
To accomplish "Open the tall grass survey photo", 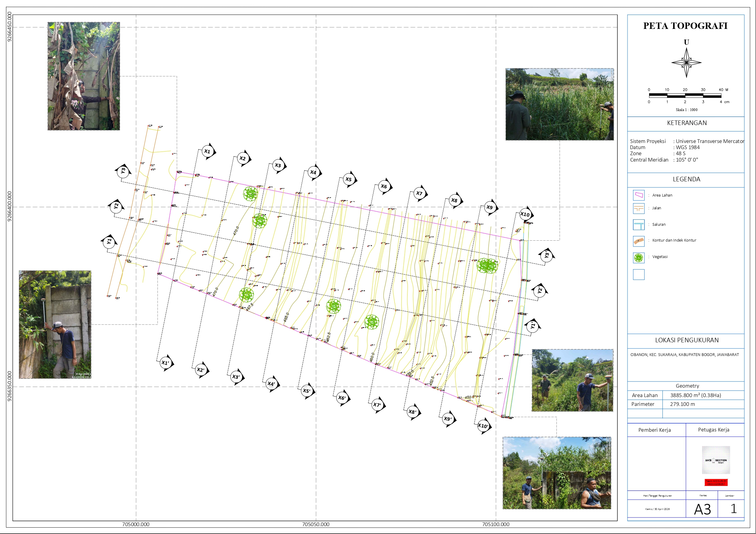I will pyautogui.click(x=560, y=104).
